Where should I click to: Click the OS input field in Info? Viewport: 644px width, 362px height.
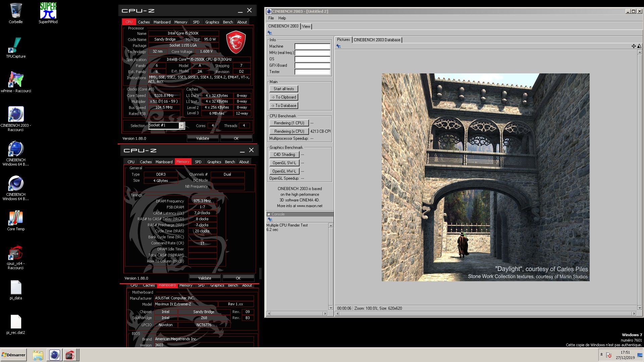312,59
